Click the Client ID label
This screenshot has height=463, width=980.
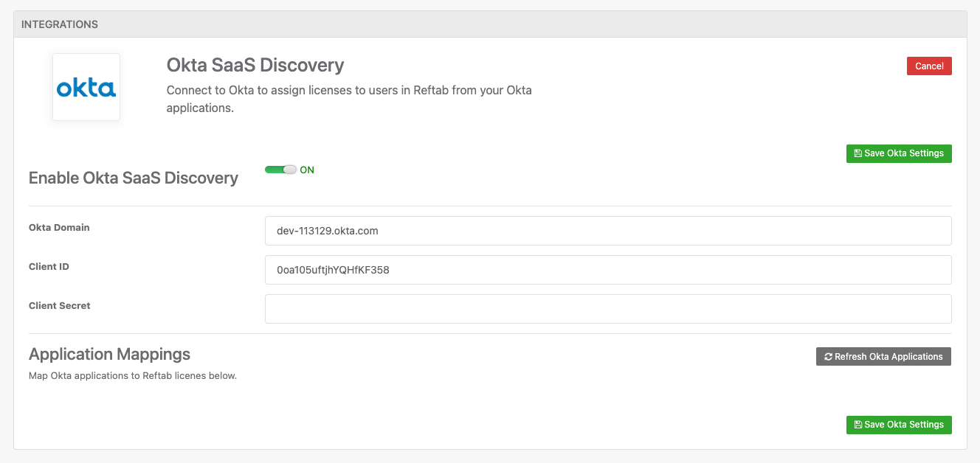(49, 266)
